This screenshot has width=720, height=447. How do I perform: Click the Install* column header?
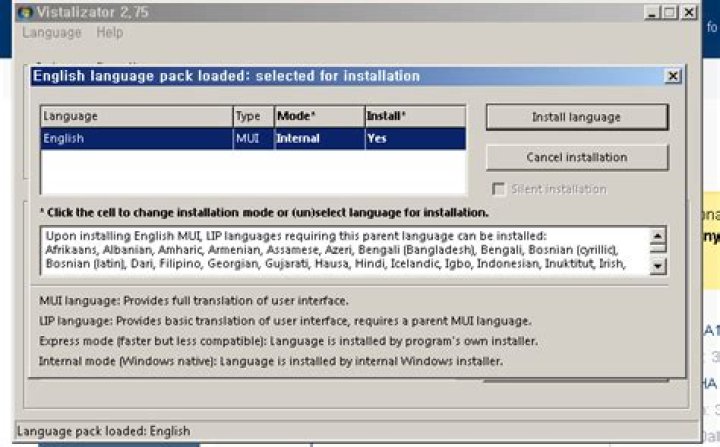click(x=416, y=116)
